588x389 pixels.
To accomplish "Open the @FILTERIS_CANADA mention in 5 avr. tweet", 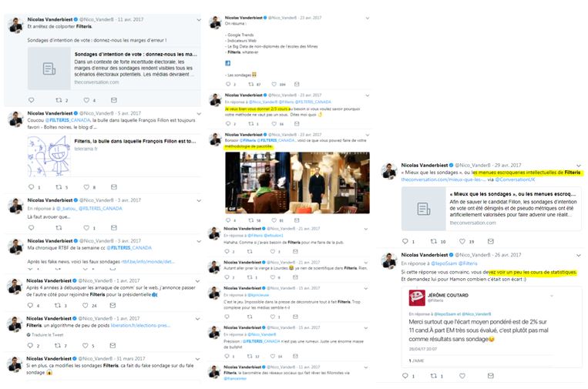I will click(68, 120).
